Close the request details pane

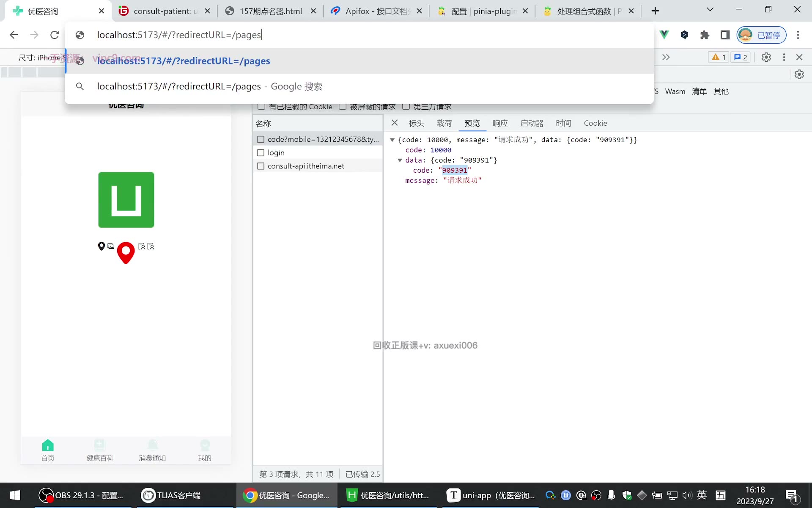tap(395, 123)
